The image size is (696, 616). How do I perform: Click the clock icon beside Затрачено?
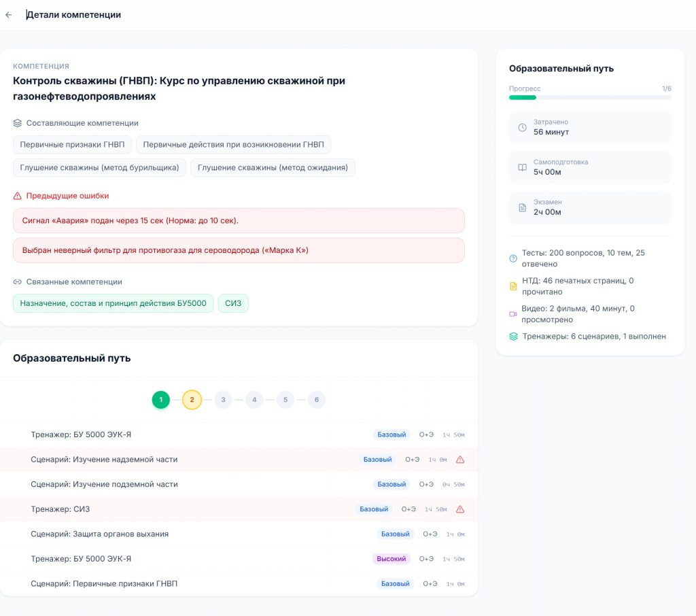tap(522, 127)
